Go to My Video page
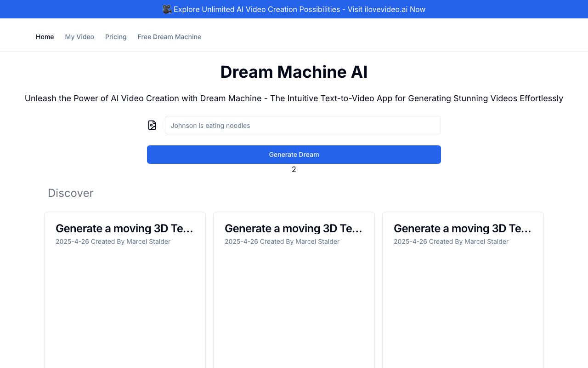588x368 pixels. pos(79,37)
